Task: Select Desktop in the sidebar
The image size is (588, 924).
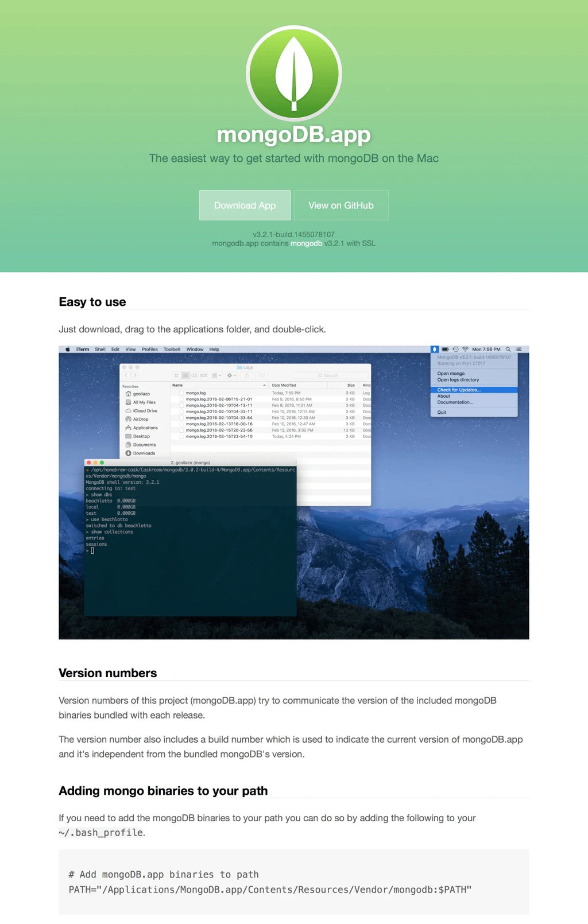Action: click(x=138, y=436)
